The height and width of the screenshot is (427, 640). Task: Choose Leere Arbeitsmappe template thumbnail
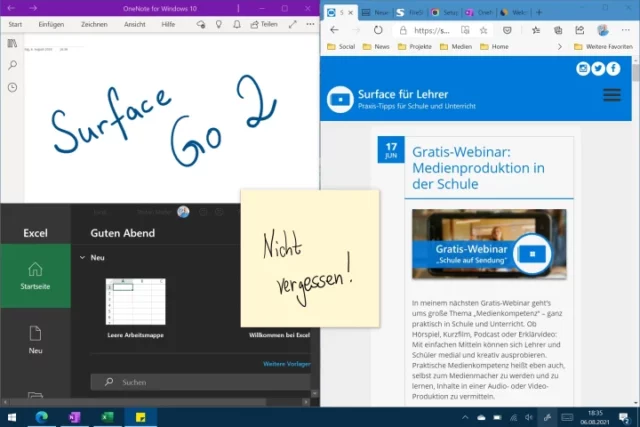click(136, 301)
